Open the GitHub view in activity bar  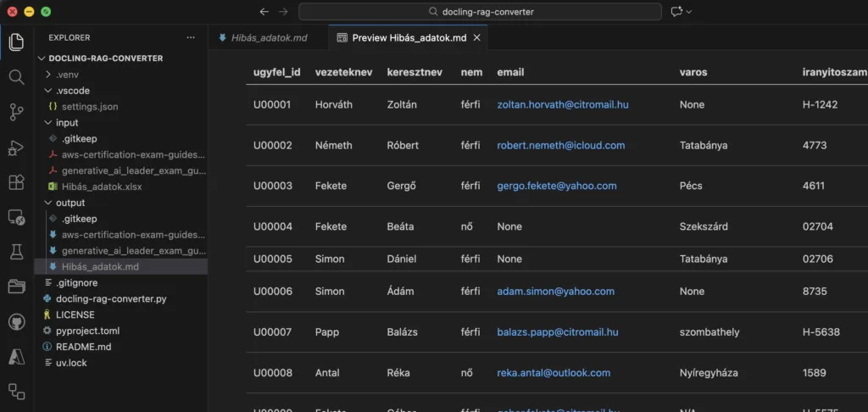pyautogui.click(x=16, y=321)
